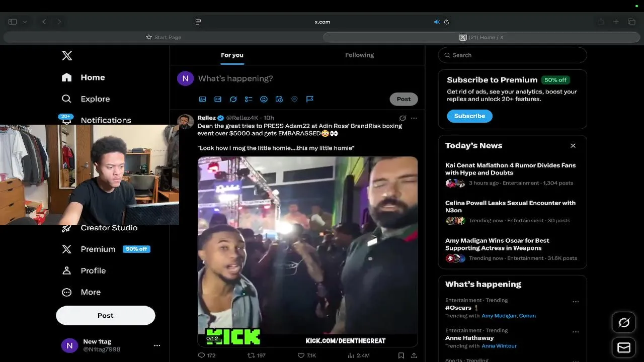Viewport: 644px width, 362px height.
Task: Toggle the Safari sidebar
Action: point(13,22)
